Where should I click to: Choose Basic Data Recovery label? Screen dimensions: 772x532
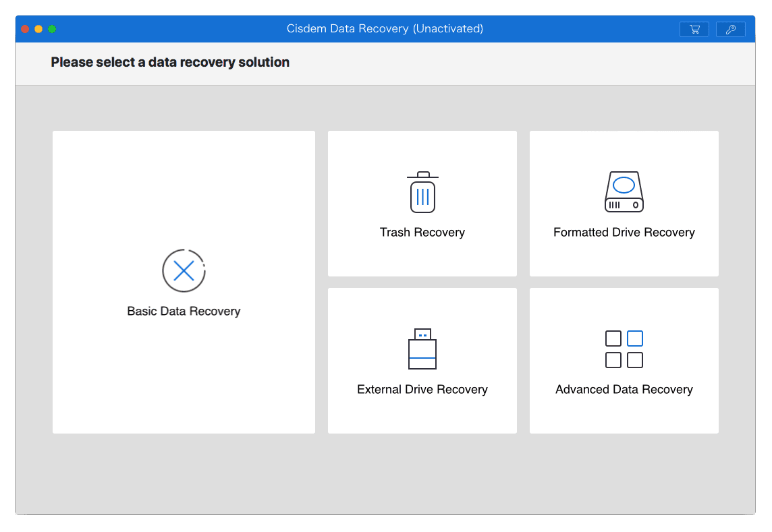point(184,311)
